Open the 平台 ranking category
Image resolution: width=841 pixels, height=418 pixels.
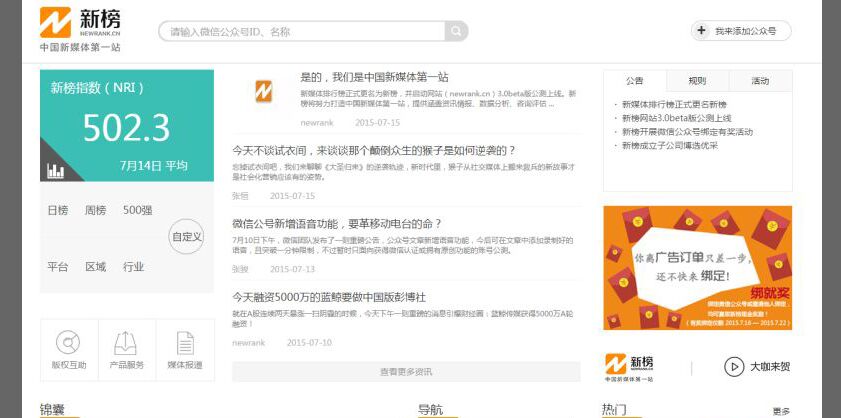click(58, 267)
